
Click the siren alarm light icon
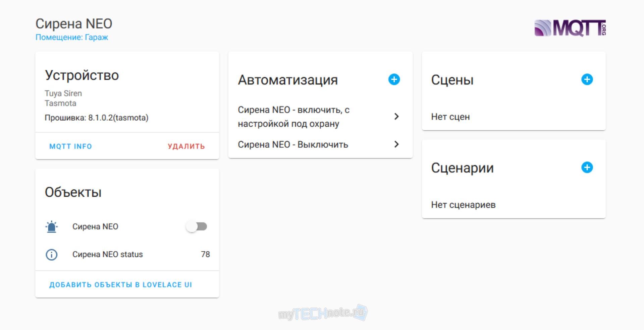[x=52, y=227]
